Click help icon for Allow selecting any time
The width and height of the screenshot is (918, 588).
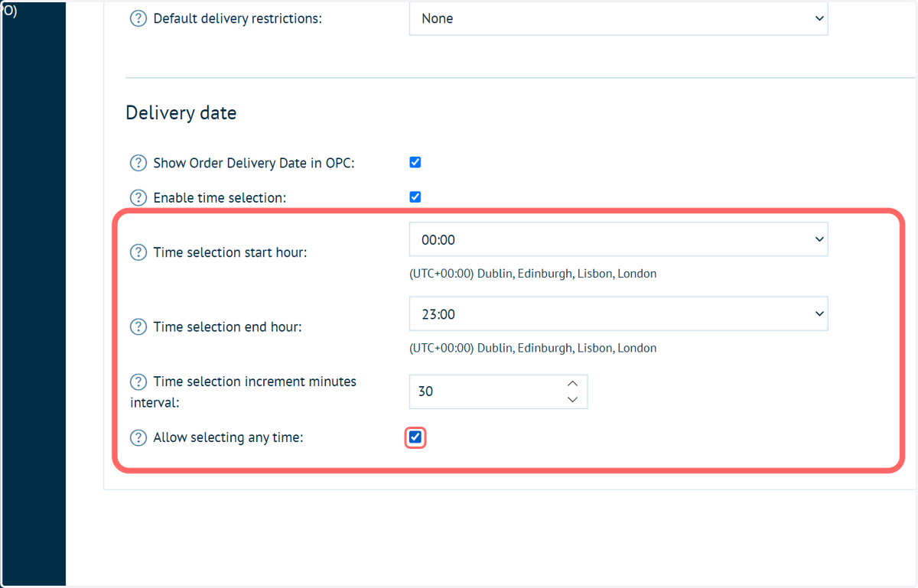tap(138, 438)
